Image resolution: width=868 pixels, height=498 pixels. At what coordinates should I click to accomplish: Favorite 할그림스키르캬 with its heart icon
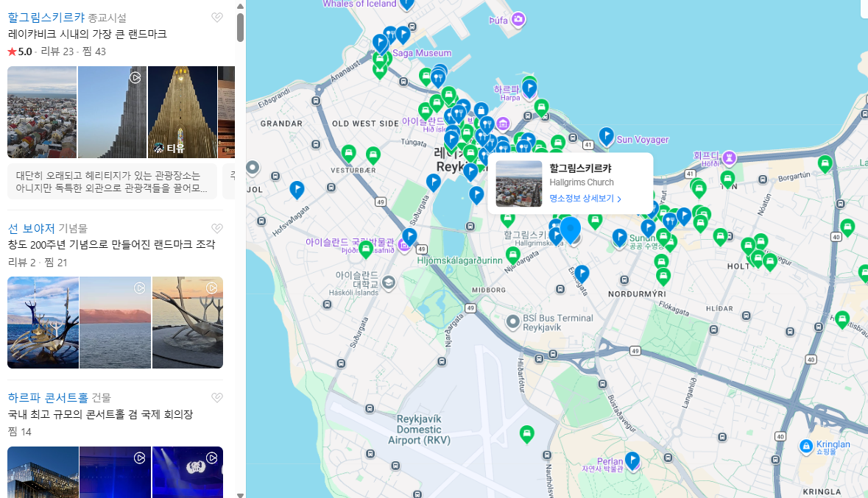(217, 18)
